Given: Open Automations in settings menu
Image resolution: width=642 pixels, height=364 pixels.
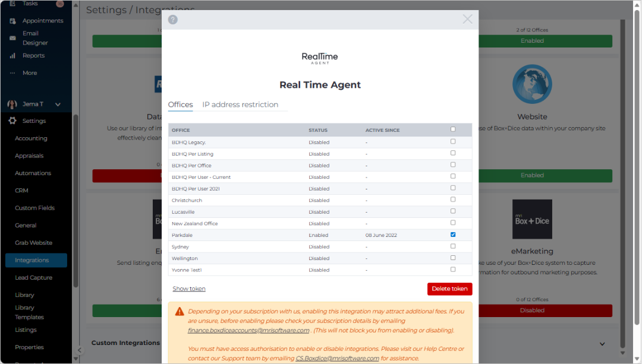Looking at the screenshot, I should pyautogui.click(x=33, y=173).
